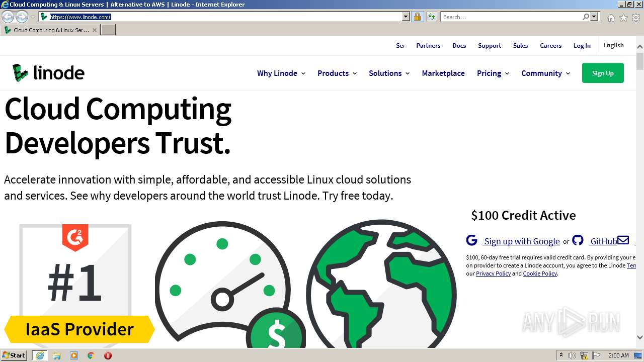The image size is (644, 362).
Task: Click the Linode logo
Action: pyautogui.click(x=48, y=73)
